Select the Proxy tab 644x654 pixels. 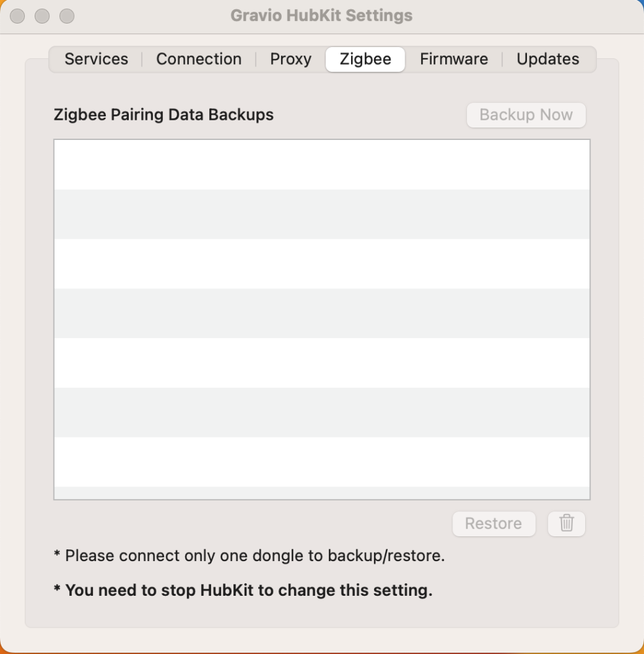(290, 59)
